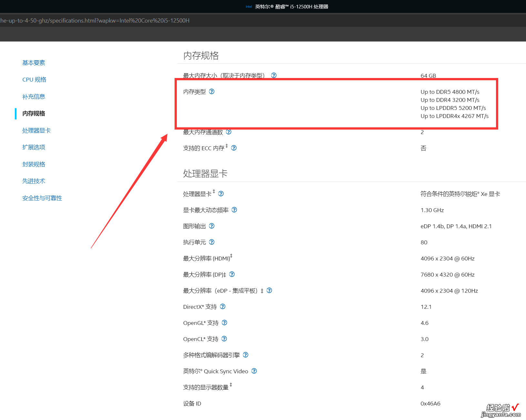Click the OpenCL version value 3.0
The image size is (526, 420).
(424, 339)
